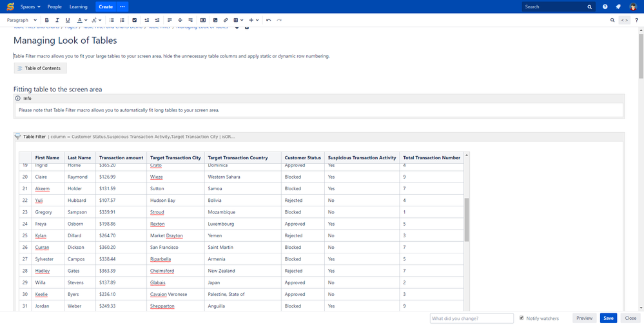Open the notifications icon in the header
Screen dimensions: 644x325
(618, 6)
